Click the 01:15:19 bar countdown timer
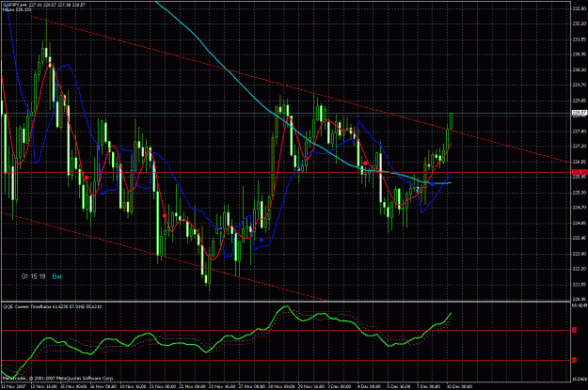 34,276
